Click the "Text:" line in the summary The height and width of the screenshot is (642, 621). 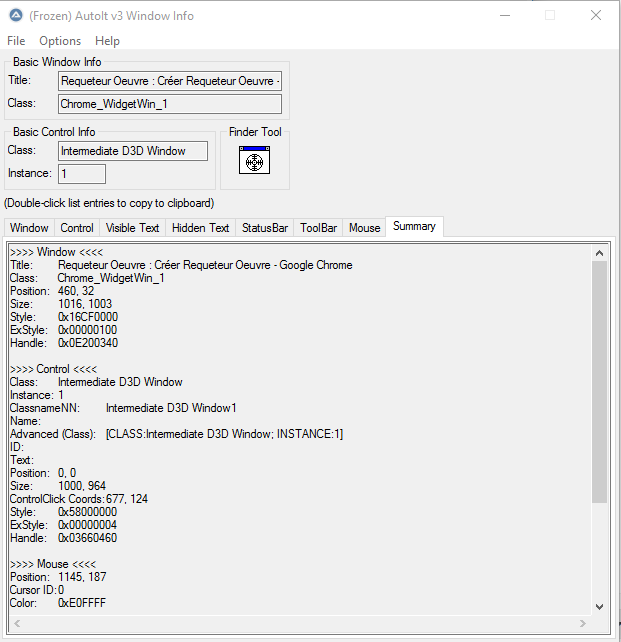[x=22, y=460]
